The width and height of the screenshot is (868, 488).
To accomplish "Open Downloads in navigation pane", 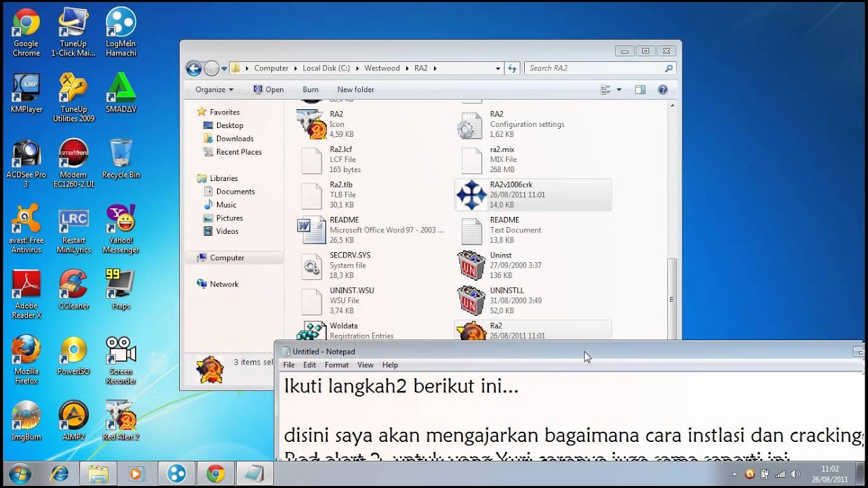I will 235,138.
